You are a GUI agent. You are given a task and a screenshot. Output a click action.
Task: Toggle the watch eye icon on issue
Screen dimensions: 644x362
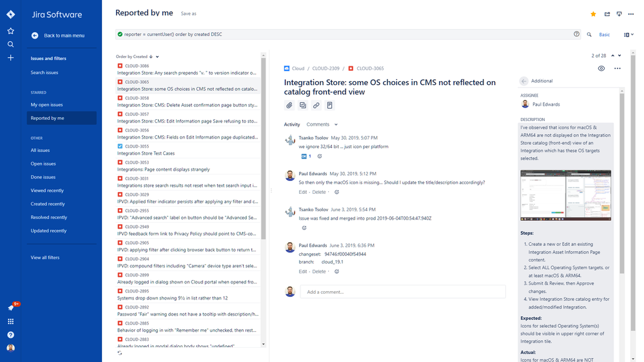[601, 68]
